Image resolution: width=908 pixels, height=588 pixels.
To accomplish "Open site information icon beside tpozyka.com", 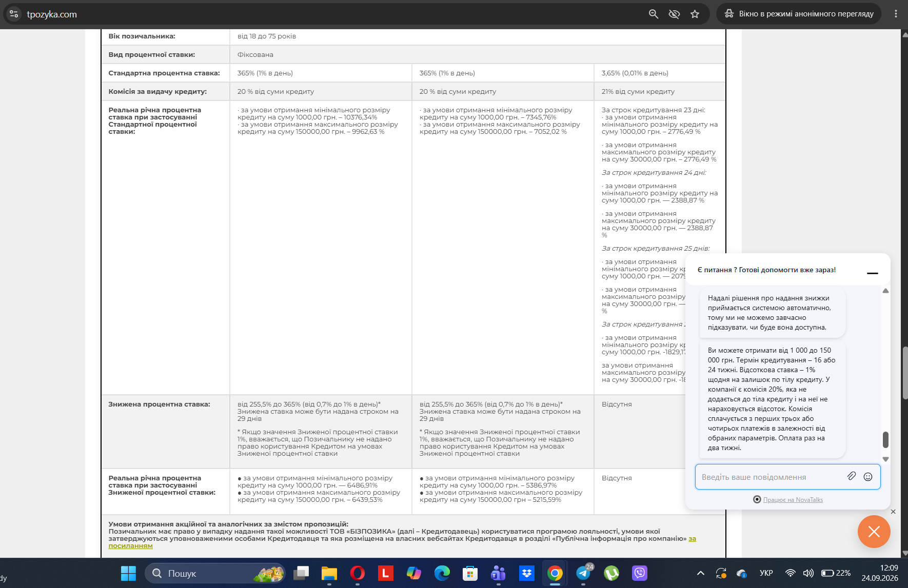I will [x=14, y=14].
